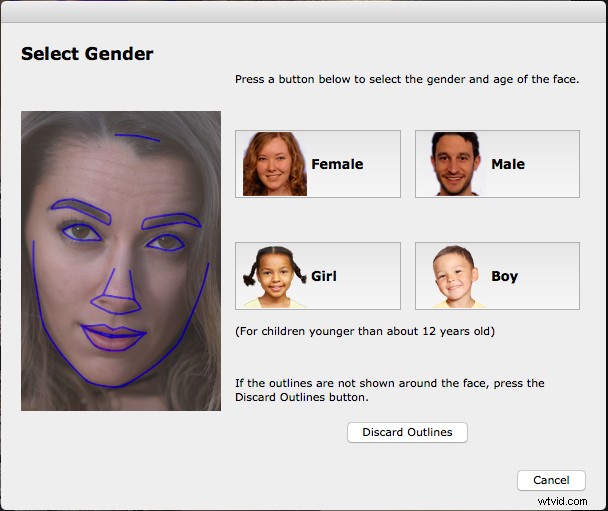Select the Girl option
This screenshot has width=608, height=511.
[x=318, y=276]
